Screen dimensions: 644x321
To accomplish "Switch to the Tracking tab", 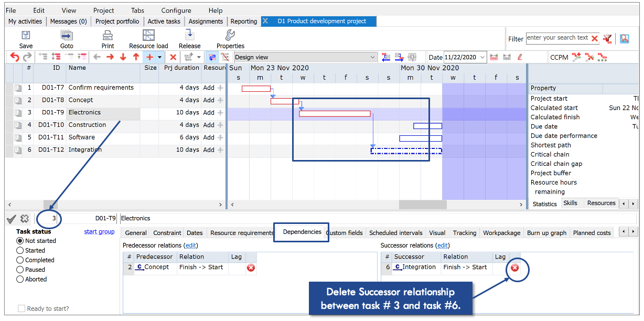I will 465,233.
